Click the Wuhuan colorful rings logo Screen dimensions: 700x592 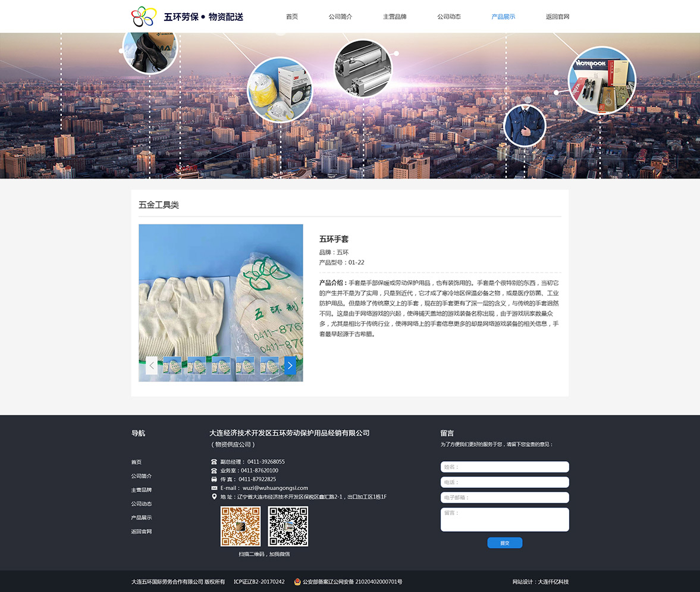[x=143, y=17]
